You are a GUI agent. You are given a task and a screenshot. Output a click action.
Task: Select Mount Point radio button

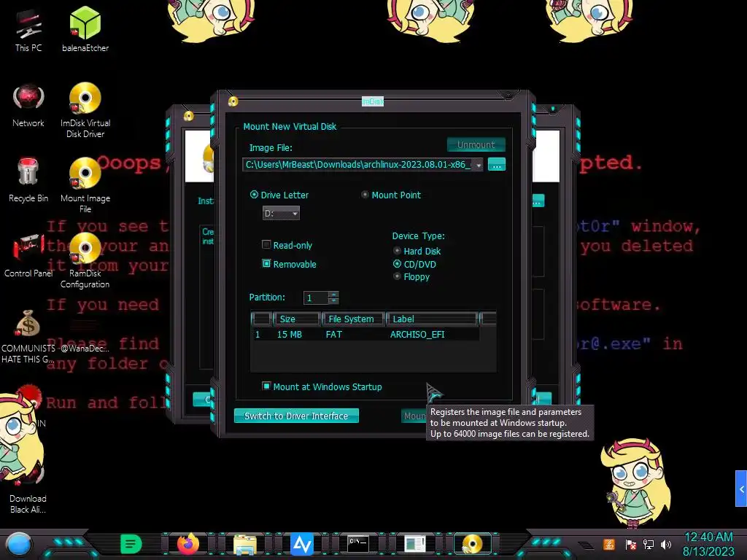(x=365, y=194)
